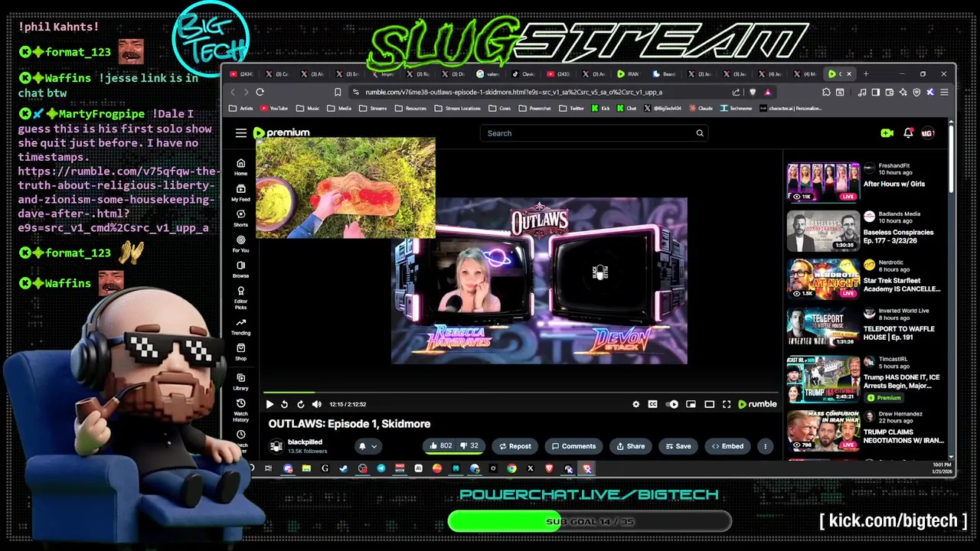The image size is (980, 551).
Task: Enter fullscreen in the video player
Action: 727,404
